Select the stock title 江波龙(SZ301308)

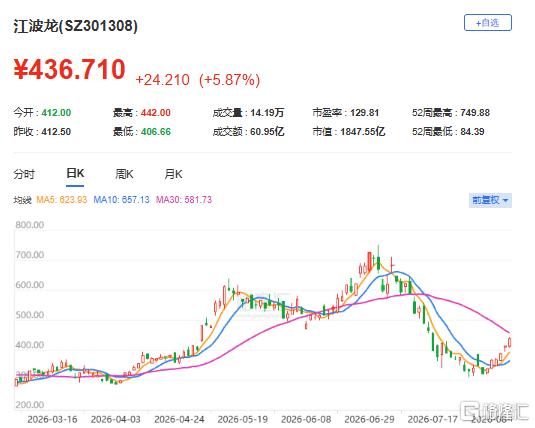pos(75,26)
